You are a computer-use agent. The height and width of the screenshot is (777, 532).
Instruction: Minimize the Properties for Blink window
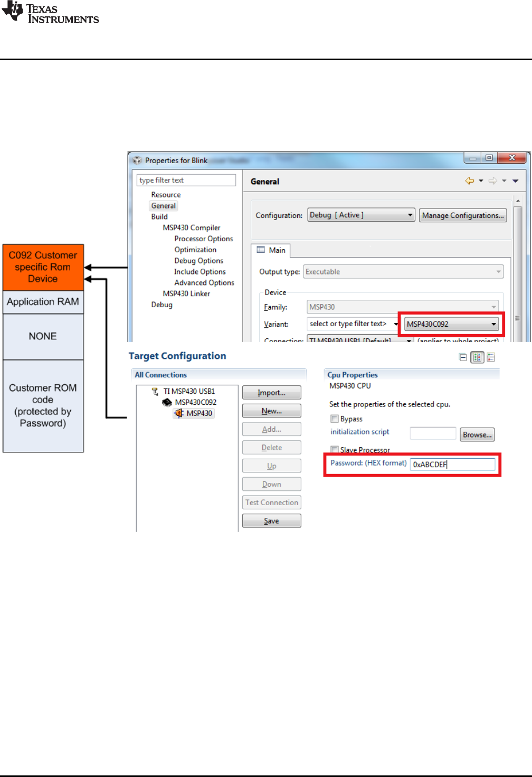(473, 158)
